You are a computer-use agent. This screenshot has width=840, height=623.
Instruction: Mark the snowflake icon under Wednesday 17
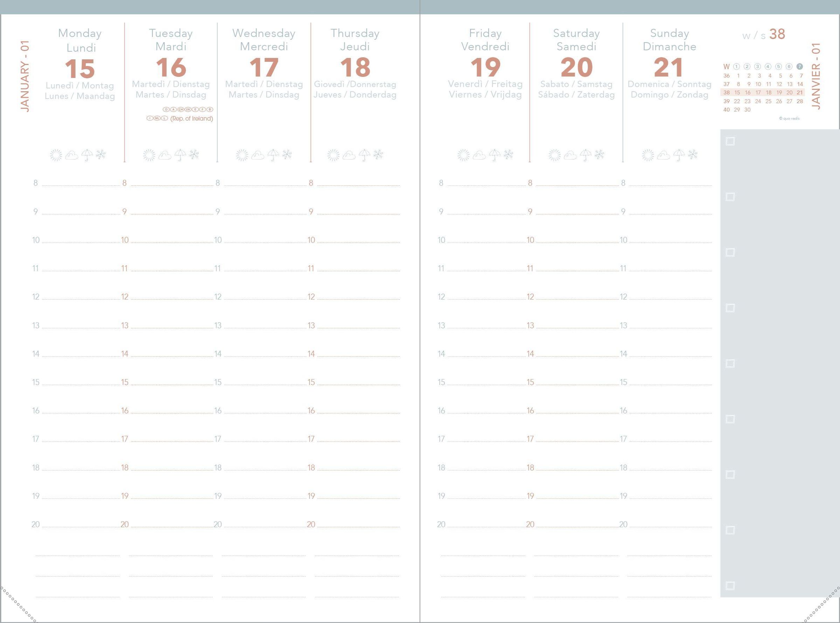287,155
